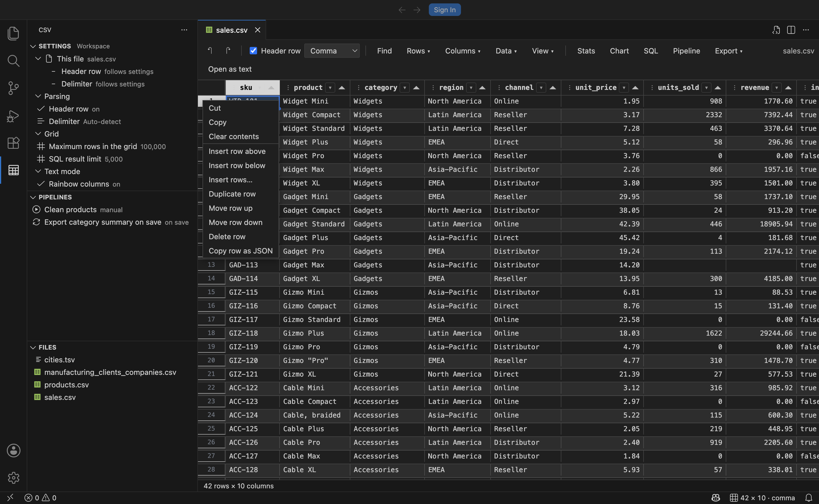819x504 pixels.
Task: Open the View dropdown menu
Action: pyautogui.click(x=543, y=51)
